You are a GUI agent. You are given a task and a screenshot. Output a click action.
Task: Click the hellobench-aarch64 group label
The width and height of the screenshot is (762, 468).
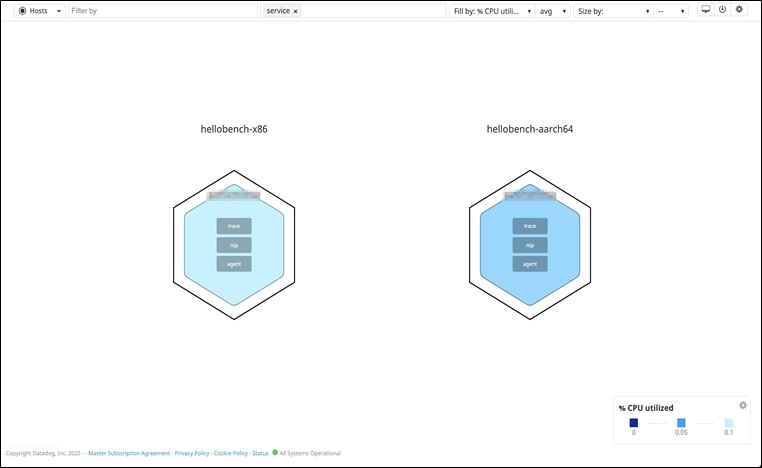[530, 129]
